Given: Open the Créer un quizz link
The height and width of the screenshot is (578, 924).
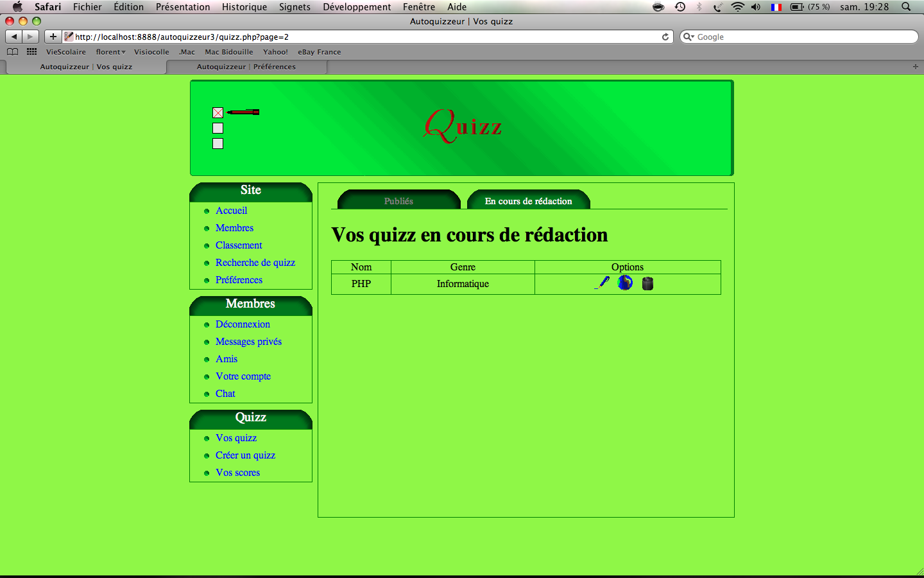Looking at the screenshot, I should coord(245,455).
